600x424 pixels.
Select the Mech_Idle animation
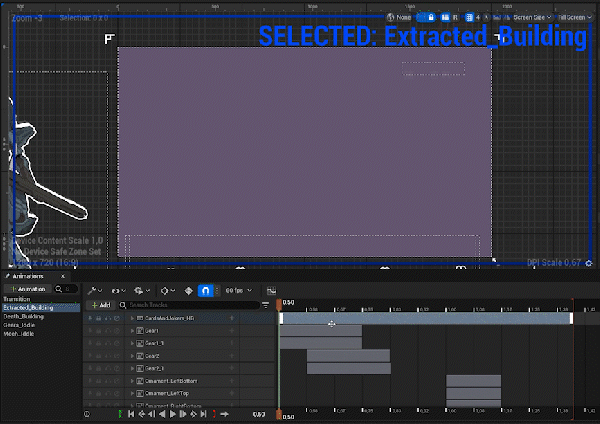pyautogui.click(x=19, y=334)
